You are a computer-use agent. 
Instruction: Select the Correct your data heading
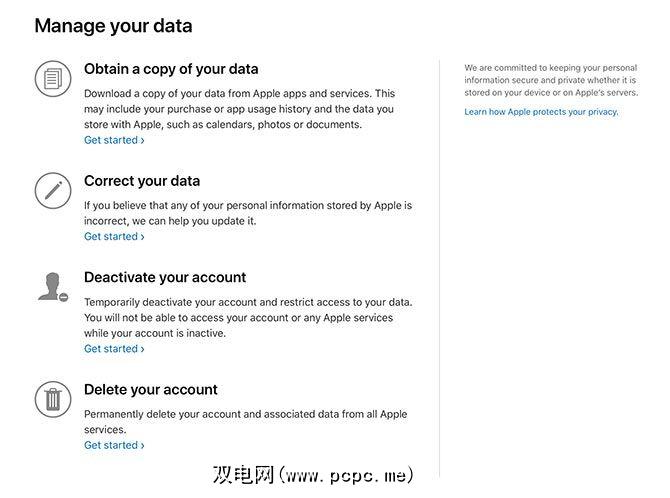click(142, 181)
